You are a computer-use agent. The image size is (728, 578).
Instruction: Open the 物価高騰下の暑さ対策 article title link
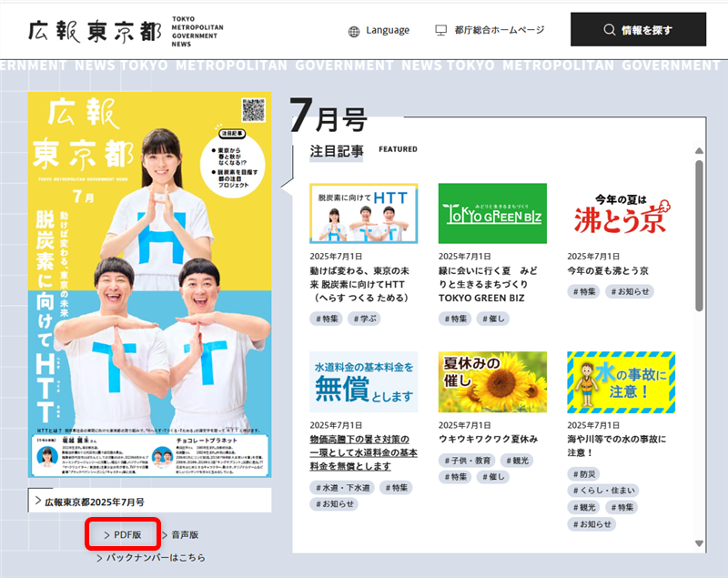[x=363, y=452]
